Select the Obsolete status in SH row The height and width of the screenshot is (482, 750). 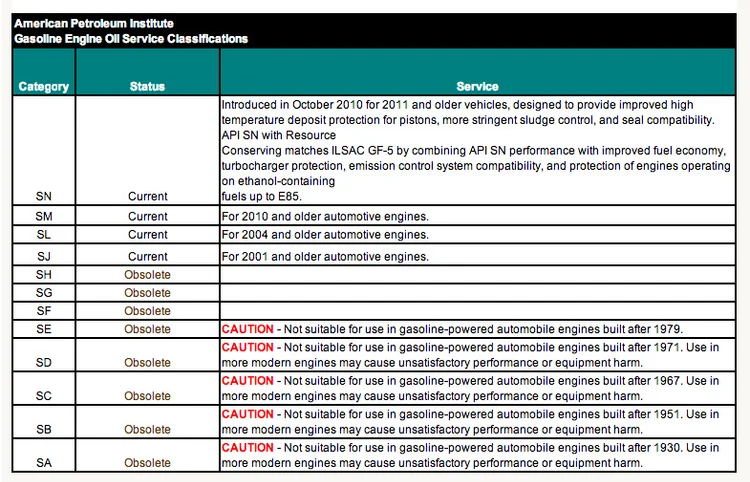pyautogui.click(x=147, y=274)
